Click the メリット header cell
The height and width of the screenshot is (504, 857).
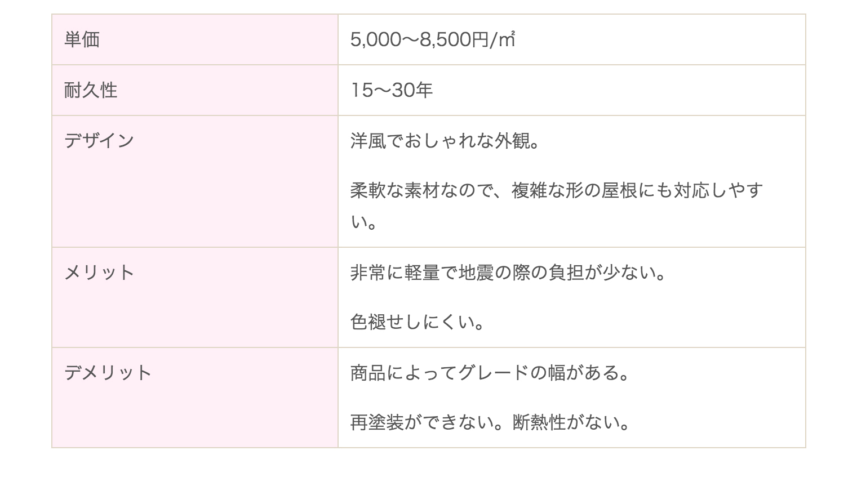click(195, 297)
